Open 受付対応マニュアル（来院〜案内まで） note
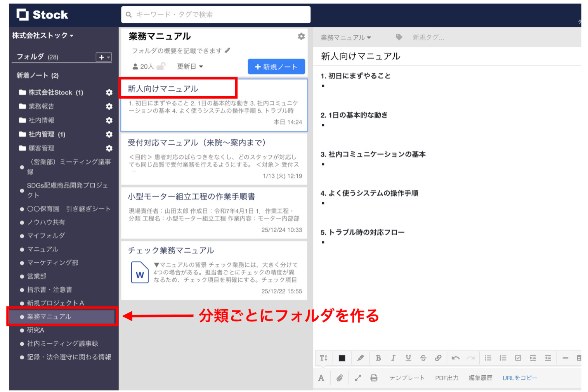This screenshot has height=392, width=588. click(214, 159)
